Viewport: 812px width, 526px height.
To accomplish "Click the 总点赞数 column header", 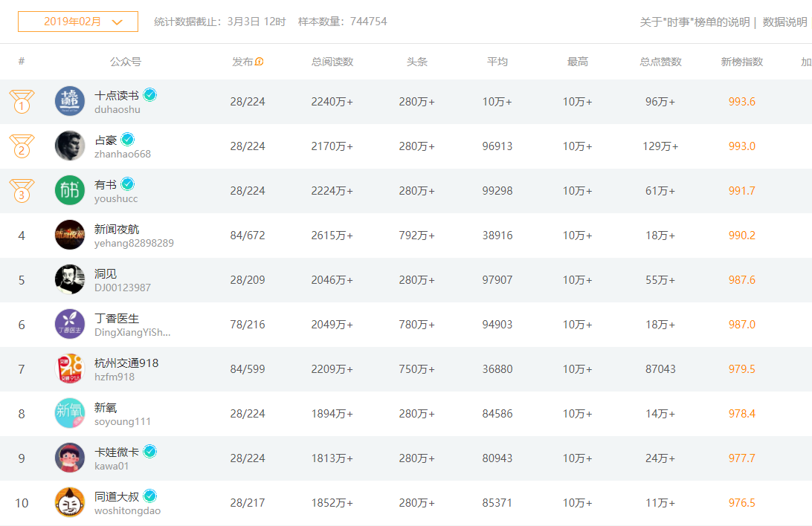I will click(x=660, y=62).
